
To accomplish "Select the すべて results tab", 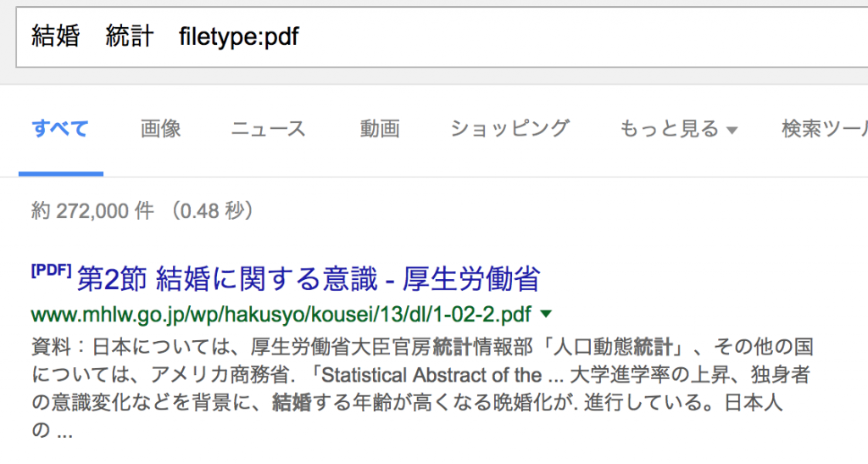I will 60,129.
